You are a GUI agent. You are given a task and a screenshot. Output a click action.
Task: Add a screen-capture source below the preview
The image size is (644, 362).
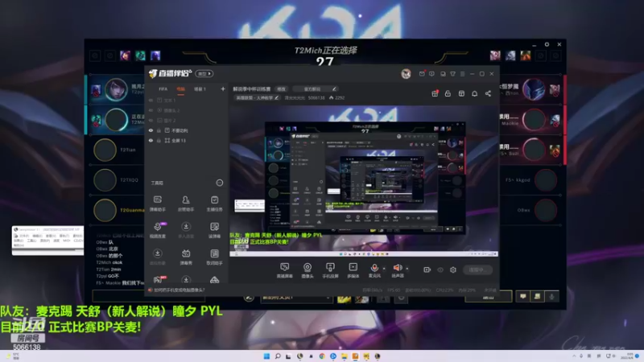284,270
